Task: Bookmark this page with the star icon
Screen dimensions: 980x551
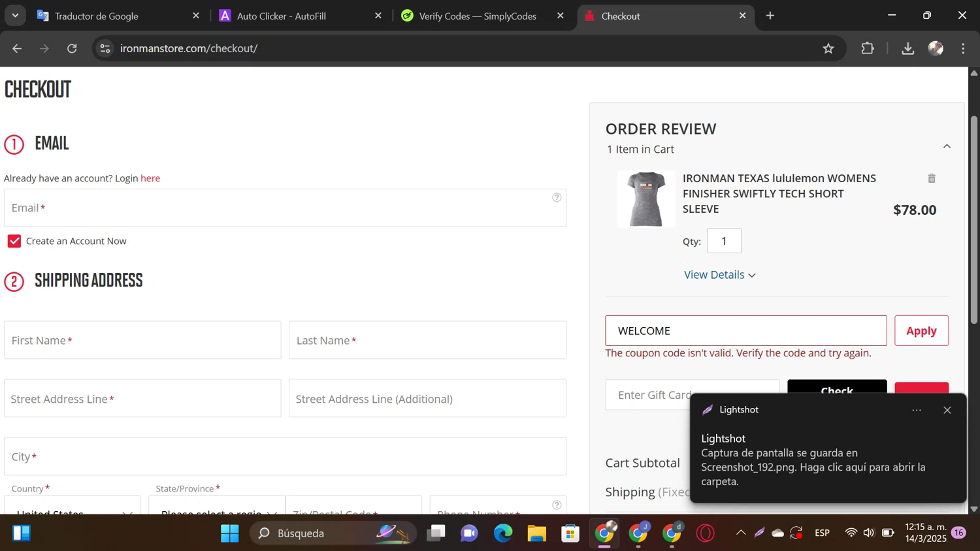Action: coord(828,48)
